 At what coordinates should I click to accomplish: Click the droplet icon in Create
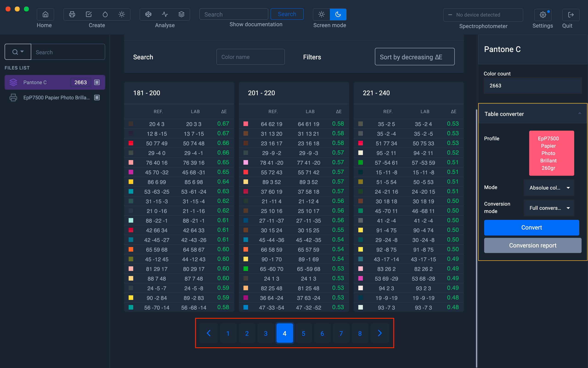105,14
